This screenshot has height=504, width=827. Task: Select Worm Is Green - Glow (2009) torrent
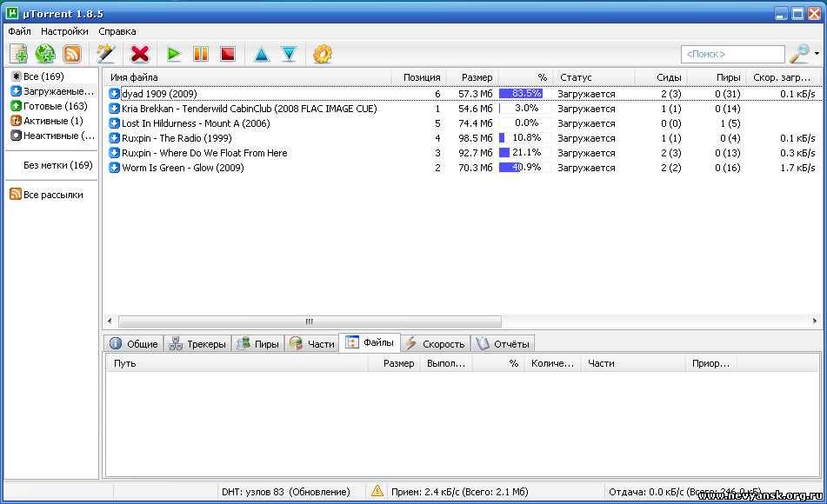(183, 168)
